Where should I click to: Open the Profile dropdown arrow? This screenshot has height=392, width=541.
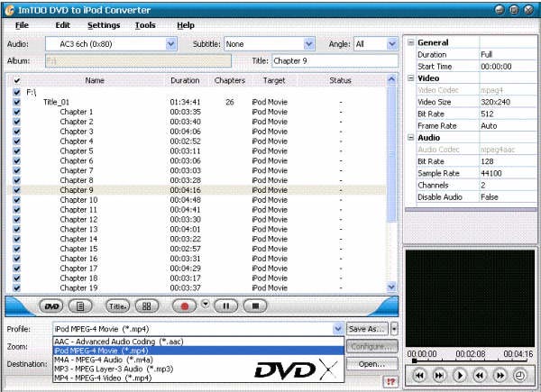pos(338,329)
